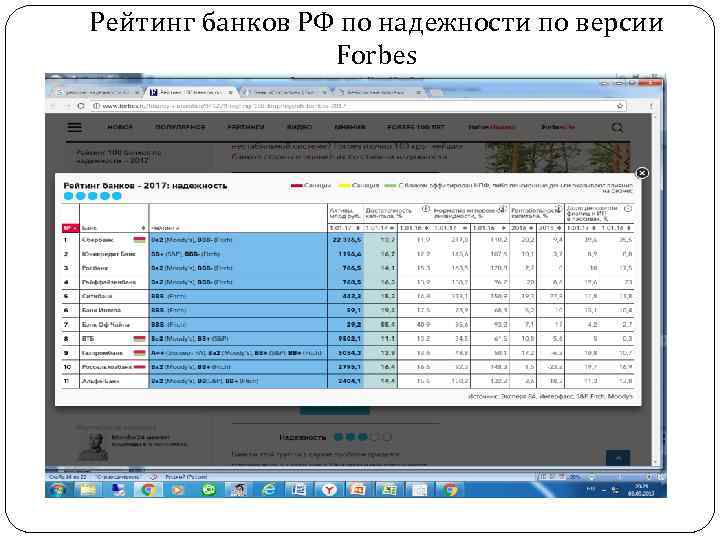Open the РЕЙТИНГИ menu item
The image size is (720, 540).
click(x=246, y=127)
